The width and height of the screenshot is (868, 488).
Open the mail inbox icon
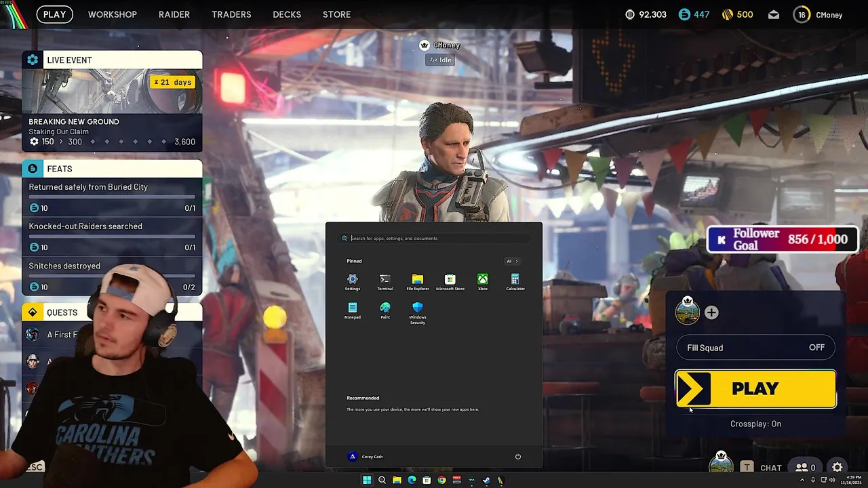(x=774, y=14)
